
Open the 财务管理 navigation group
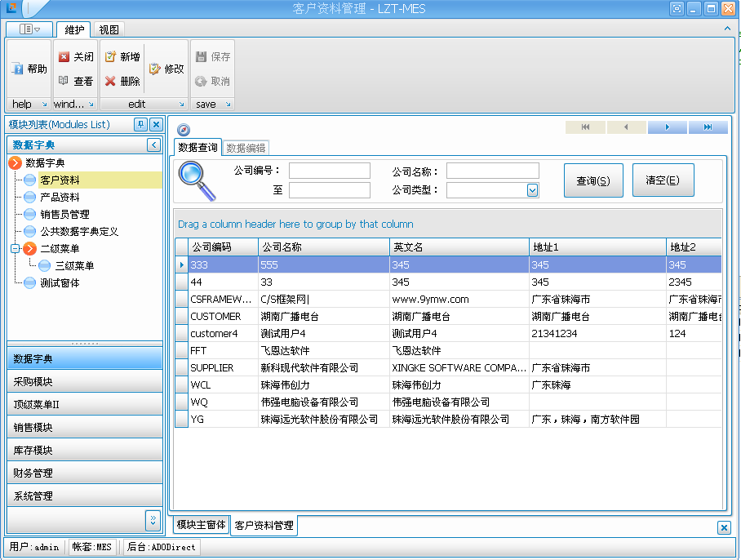pyautogui.click(x=85, y=473)
